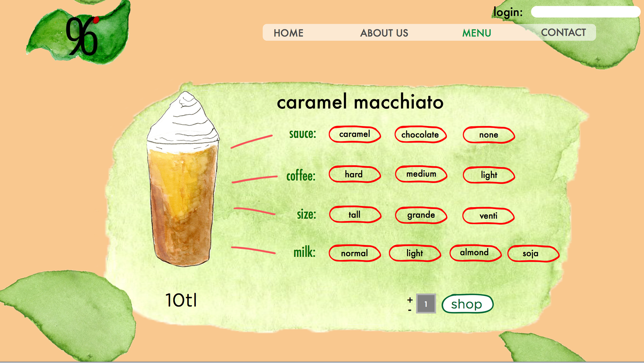Decrease quantity with the minus sign
This screenshot has height=363, width=644.
tap(410, 311)
